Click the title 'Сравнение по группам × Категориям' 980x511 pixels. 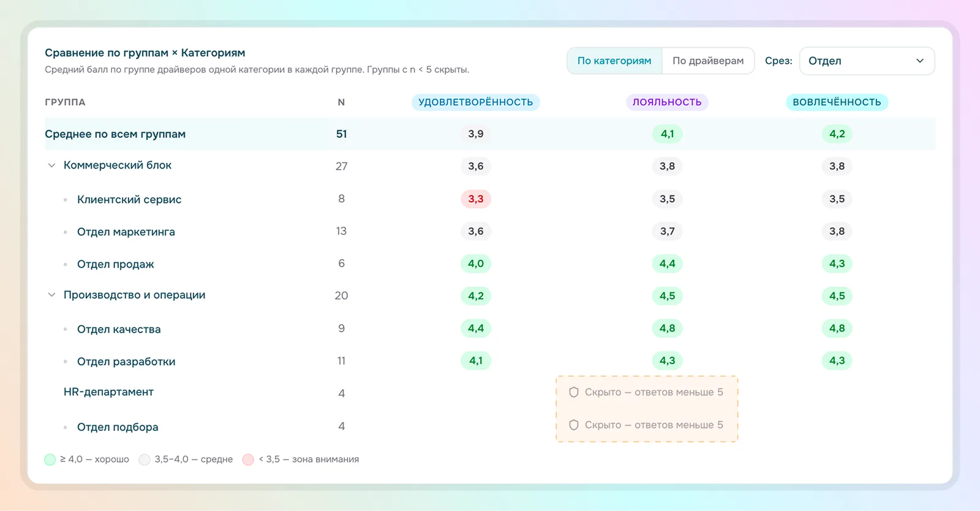145,53
